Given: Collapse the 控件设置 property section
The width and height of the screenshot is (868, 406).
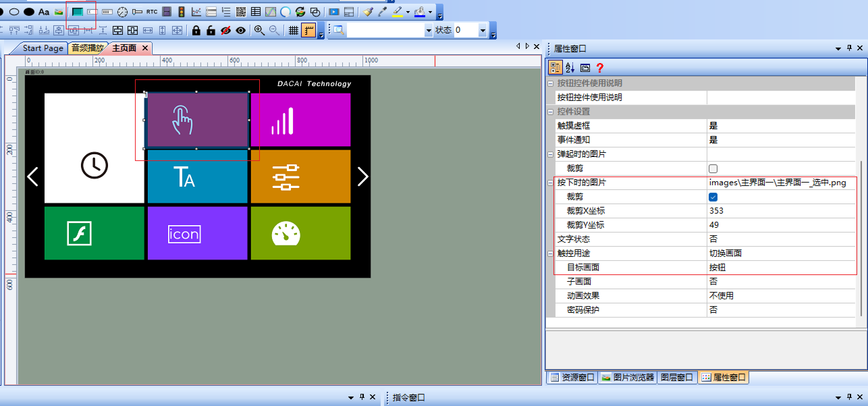Looking at the screenshot, I should pyautogui.click(x=550, y=111).
